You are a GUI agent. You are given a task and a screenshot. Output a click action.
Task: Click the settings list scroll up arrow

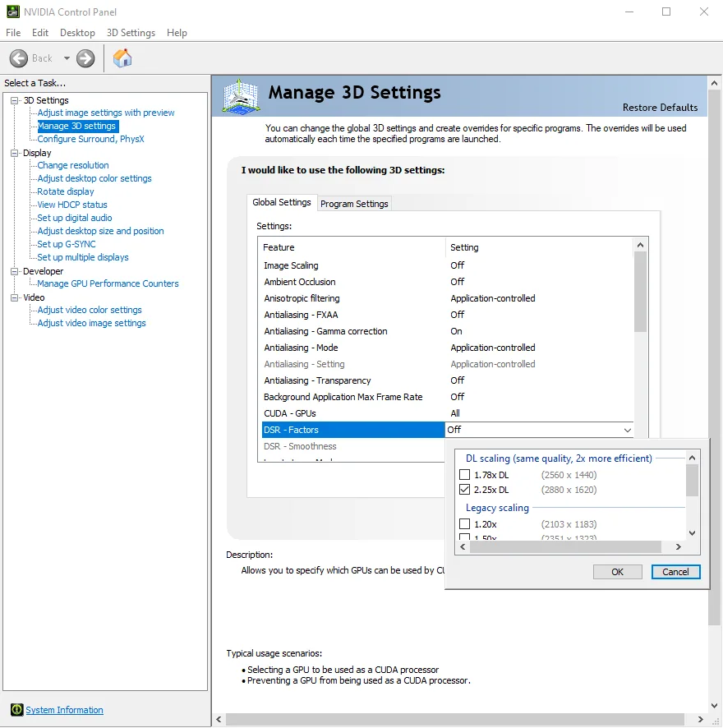[x=640, y=245]
